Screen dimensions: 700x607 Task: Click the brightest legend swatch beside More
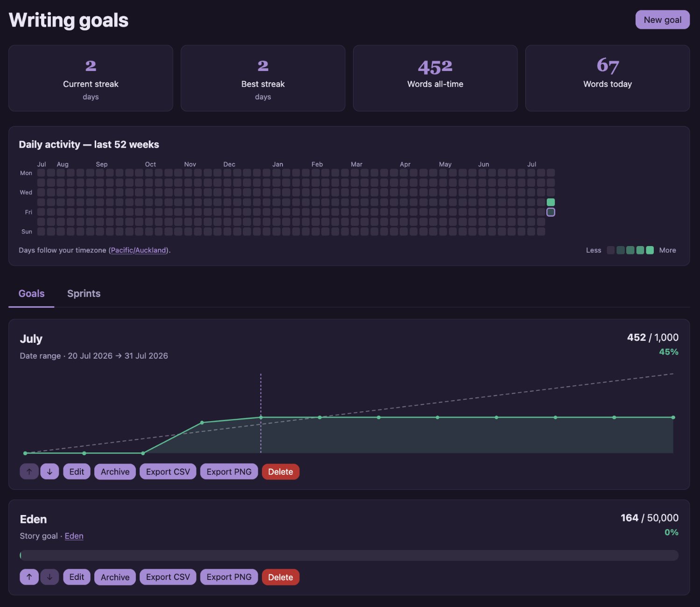pyautogui.click(x=650, y=250)
